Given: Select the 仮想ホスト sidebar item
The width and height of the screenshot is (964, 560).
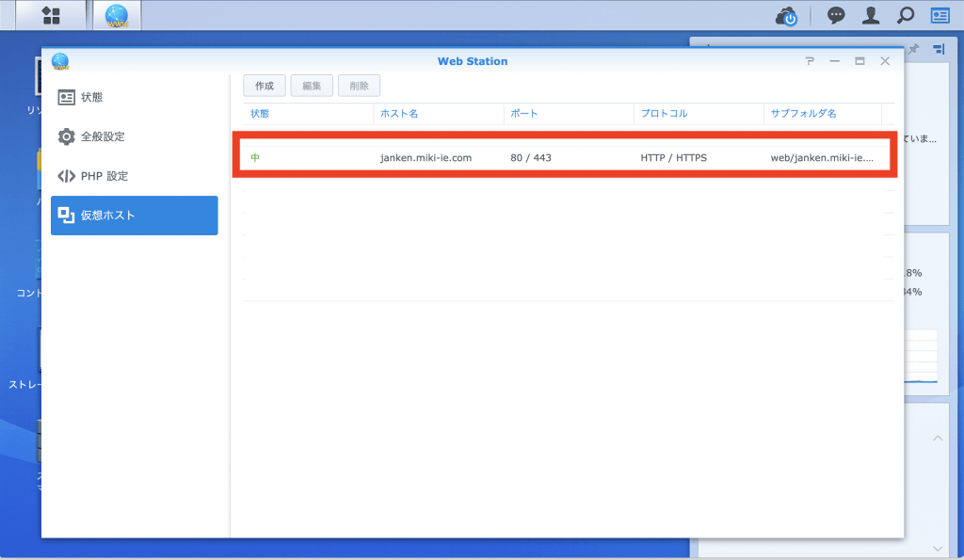Looking at the screenshot, I should [134, 216].
